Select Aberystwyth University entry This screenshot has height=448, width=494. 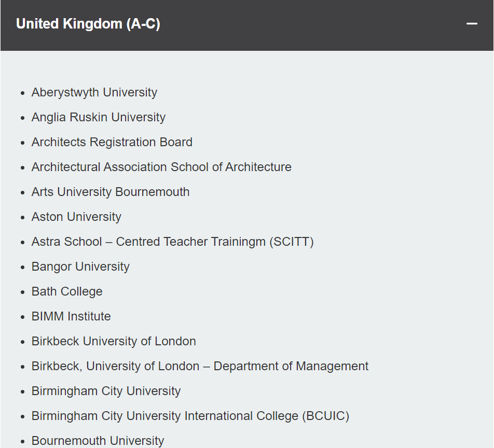pos(94,93)
